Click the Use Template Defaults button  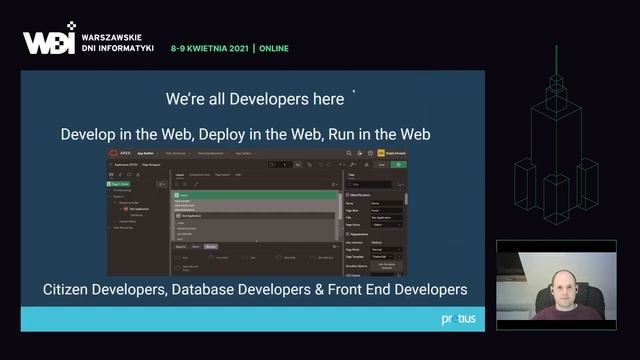click(x=387, y=266)
